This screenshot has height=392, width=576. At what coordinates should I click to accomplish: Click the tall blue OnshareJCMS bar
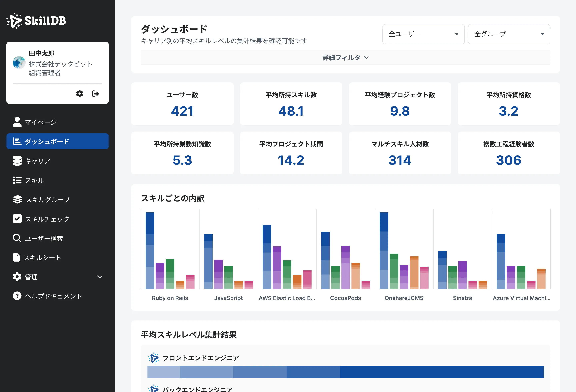384,251
